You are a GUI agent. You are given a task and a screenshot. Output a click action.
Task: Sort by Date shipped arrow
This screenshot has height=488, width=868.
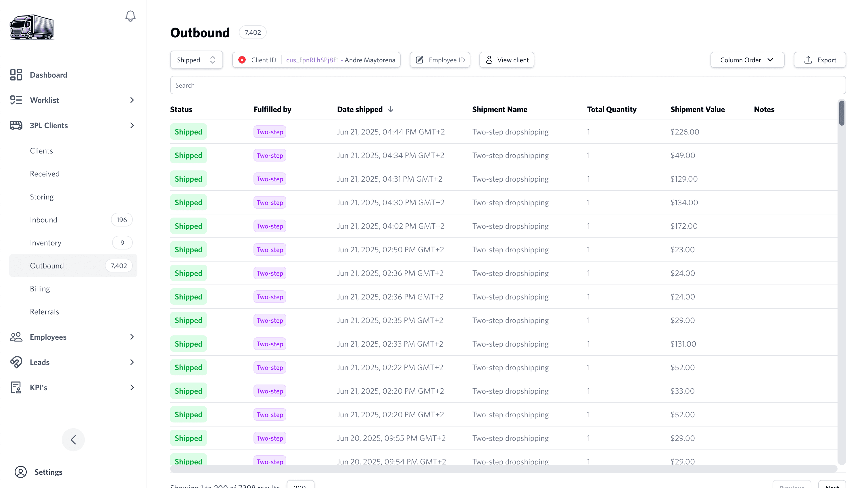click(x=391, y=109)
